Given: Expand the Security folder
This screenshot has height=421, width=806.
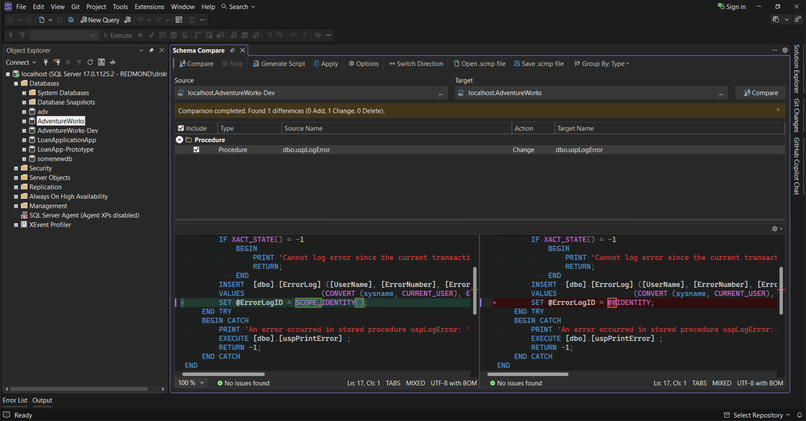Looking at the screenshot, I should 16,168.
